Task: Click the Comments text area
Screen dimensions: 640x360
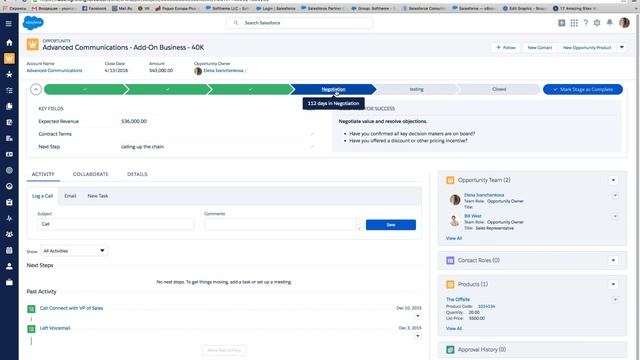Action: tap(282, 224)
